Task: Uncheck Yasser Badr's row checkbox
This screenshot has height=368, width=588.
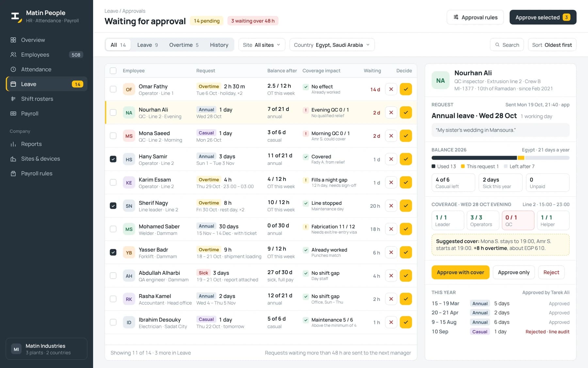Action: pos(113,253)
